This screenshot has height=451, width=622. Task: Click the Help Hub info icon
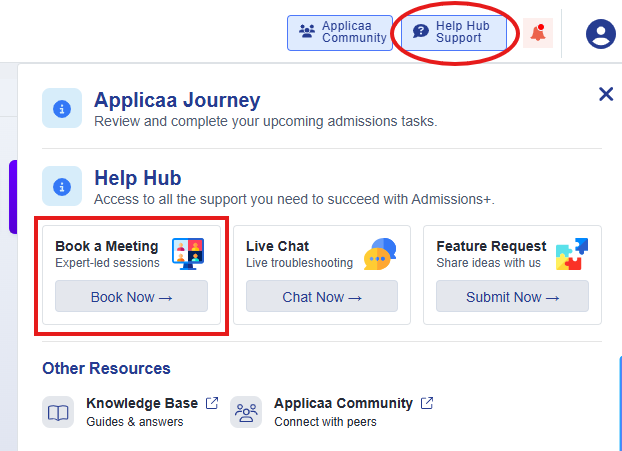[x=62, y=186]
